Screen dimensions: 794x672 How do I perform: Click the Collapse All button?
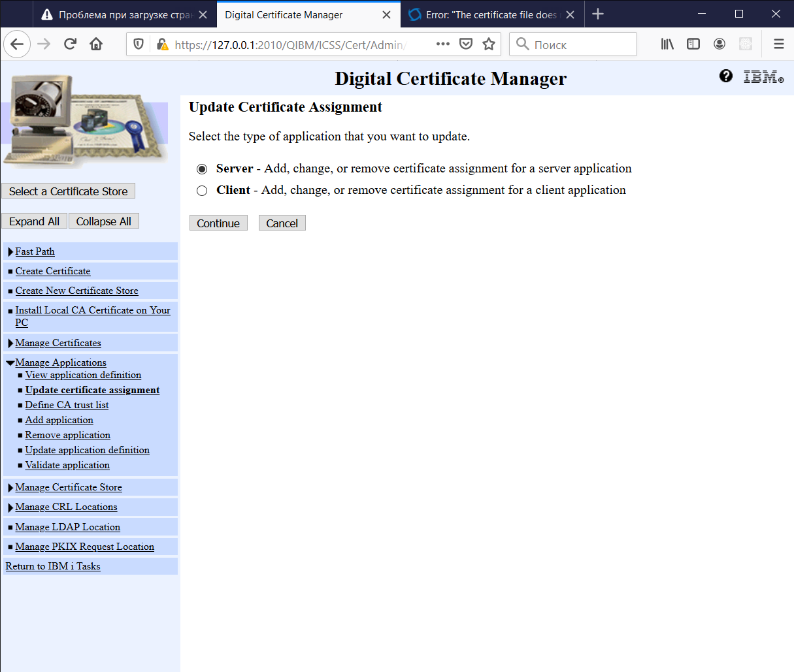point(103,221)
